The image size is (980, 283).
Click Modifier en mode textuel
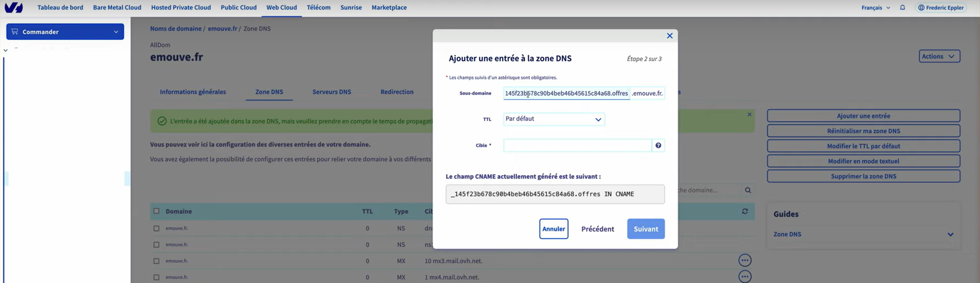(863, 161)
